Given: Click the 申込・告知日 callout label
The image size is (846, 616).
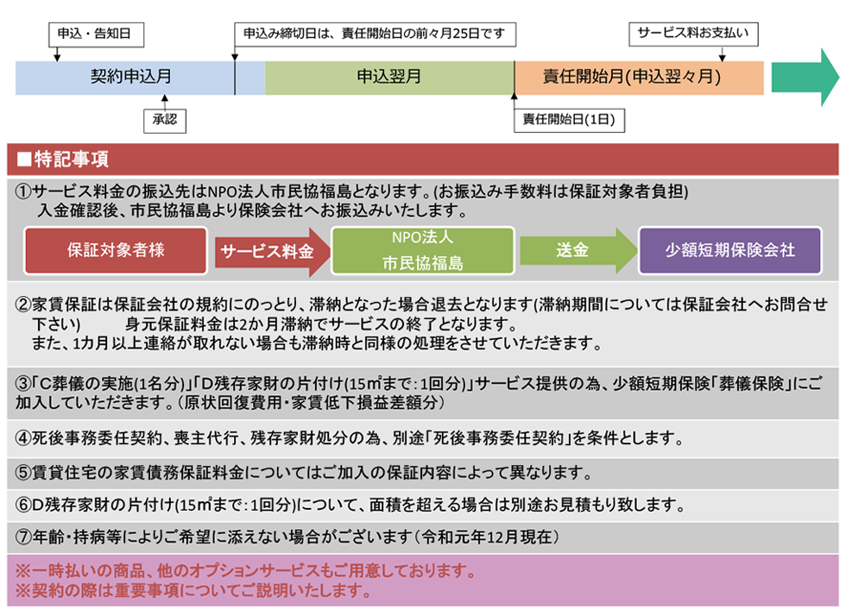Looking at the screenshot, I should pyautogui.click(x=93, y=35).
